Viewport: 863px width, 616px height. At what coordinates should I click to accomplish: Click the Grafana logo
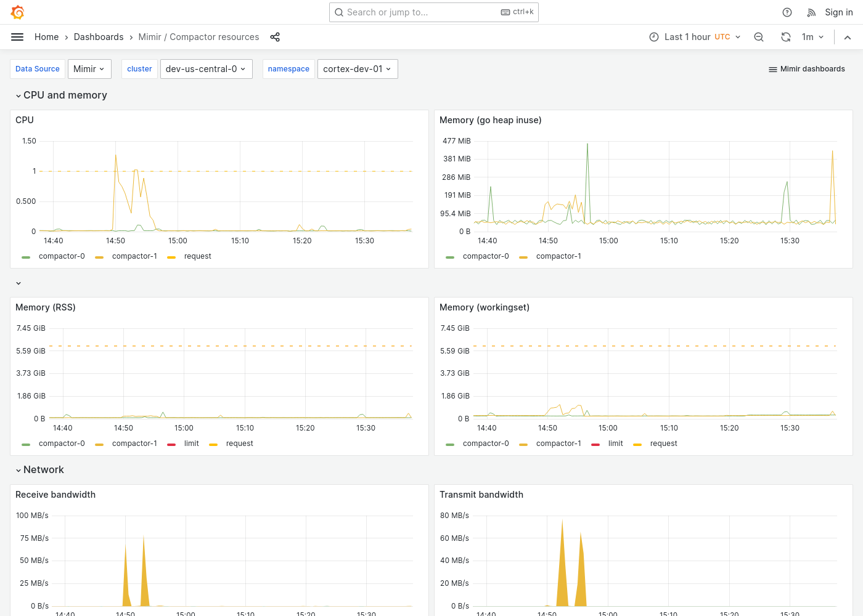coord(17,12)
